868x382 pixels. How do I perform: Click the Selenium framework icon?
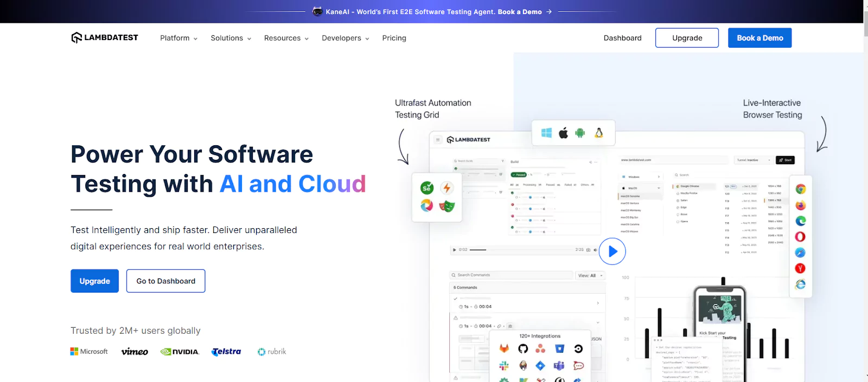point(427,188)
